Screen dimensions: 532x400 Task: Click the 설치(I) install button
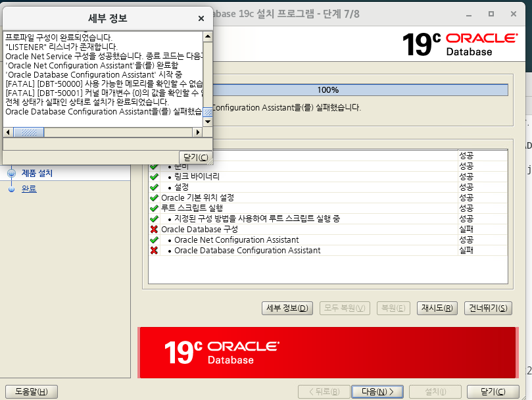pyautogui.click(x=435, y=391)
